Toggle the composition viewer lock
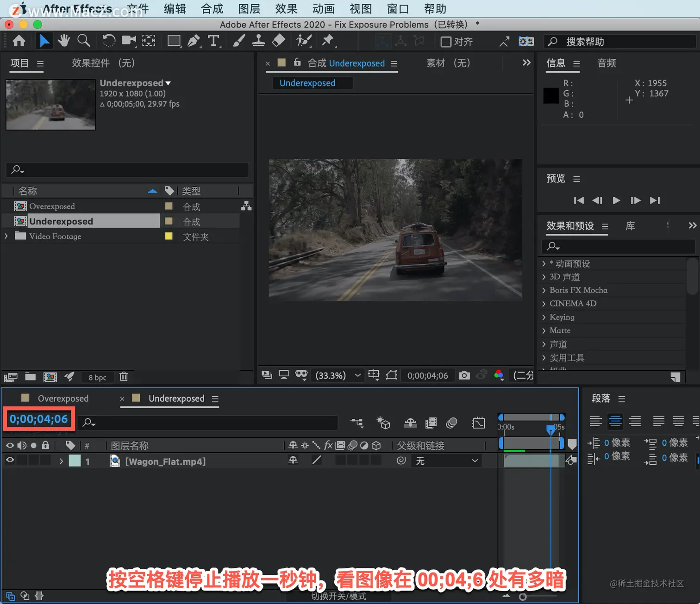Image resolution: width=700 pixels, height=604 pixels. [x=298, y=62]
